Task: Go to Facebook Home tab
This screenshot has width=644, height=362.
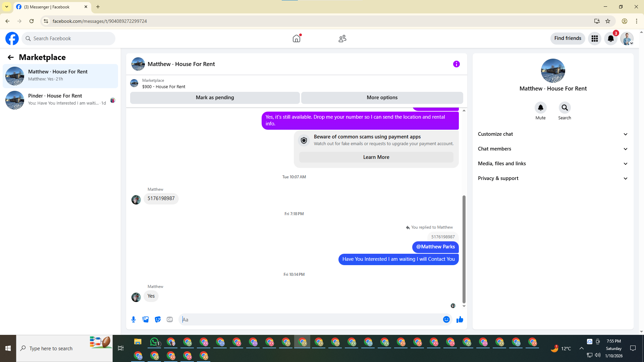Action: 297,39
